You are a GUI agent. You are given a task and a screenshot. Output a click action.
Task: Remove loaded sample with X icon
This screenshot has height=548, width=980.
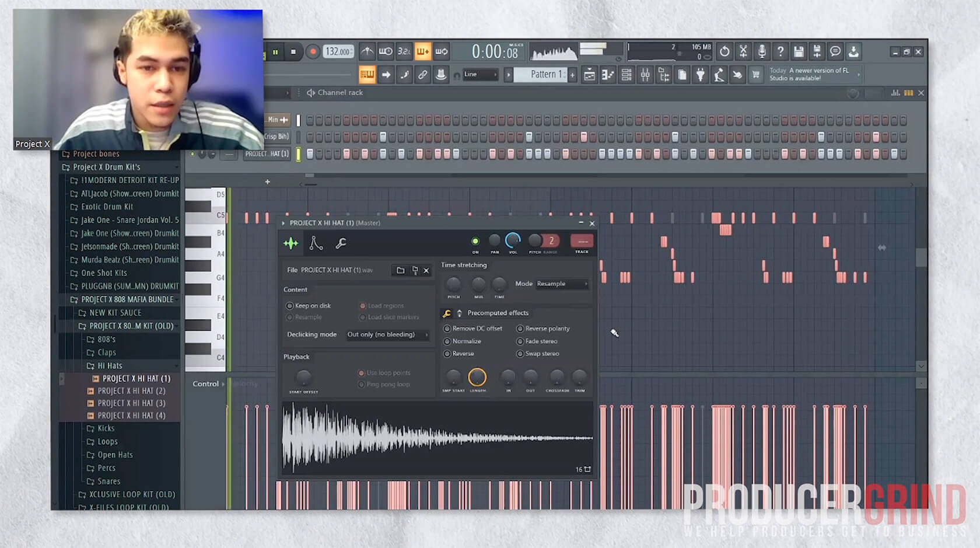tap(426, 270)
